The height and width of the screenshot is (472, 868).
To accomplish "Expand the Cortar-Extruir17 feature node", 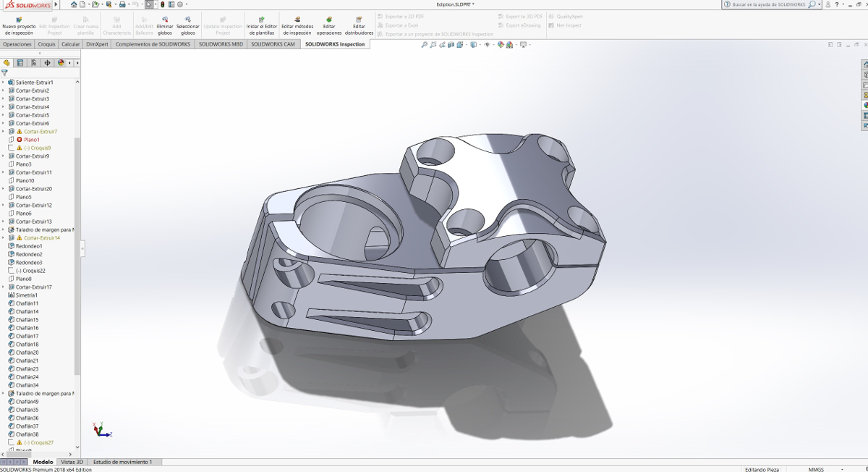I will 3,287.
